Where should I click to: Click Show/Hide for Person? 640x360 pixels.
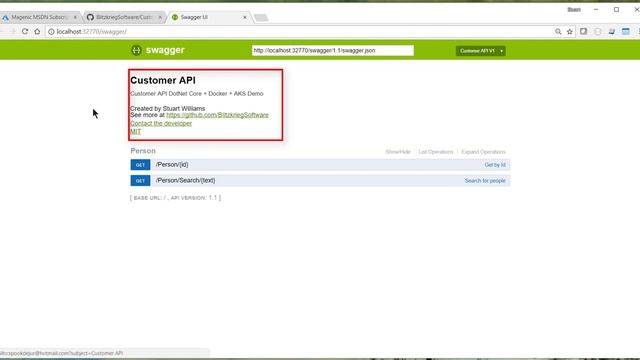(398, 152)
